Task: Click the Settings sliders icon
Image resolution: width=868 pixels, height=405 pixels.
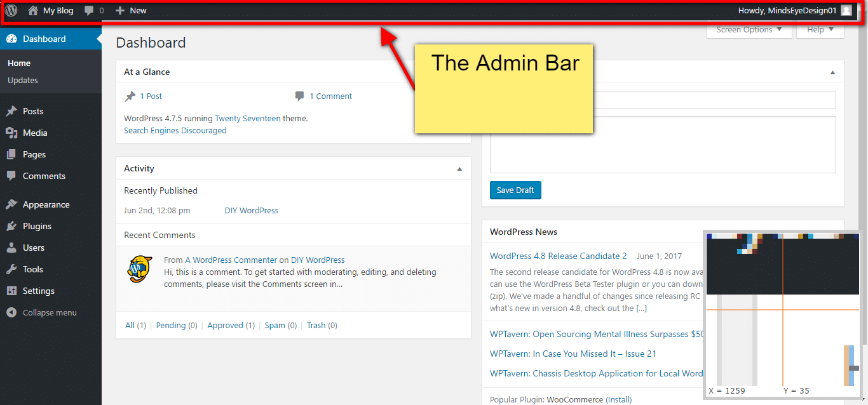Action: click(x=11, y=291)
